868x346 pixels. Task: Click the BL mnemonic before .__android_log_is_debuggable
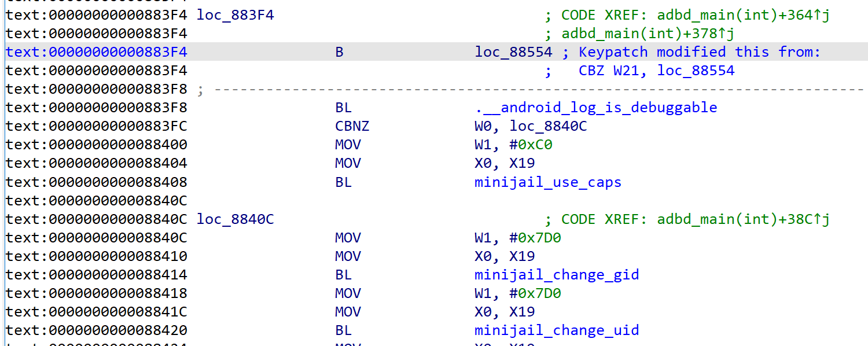(343, 108)
